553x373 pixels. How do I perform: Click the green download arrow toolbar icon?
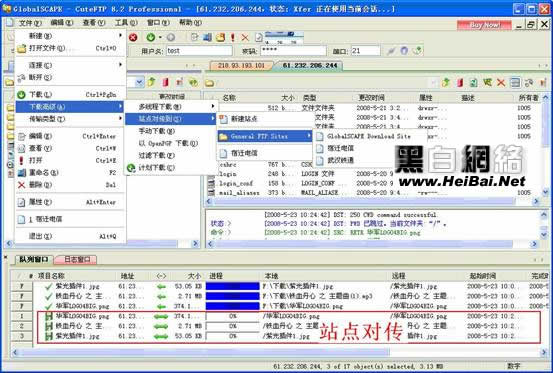click(x=151, y=37)
